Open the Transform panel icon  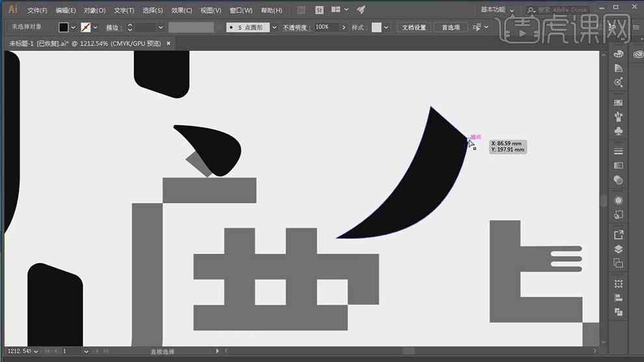618,283
